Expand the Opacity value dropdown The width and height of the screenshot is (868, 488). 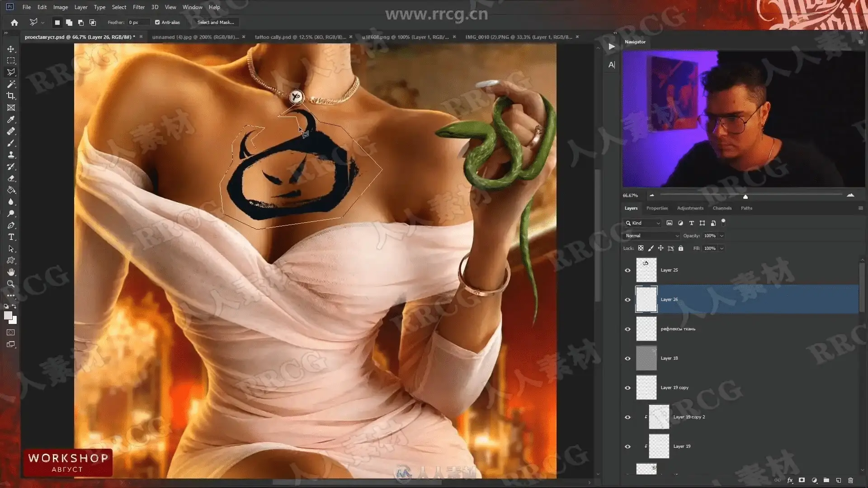(x=722, y=235)
